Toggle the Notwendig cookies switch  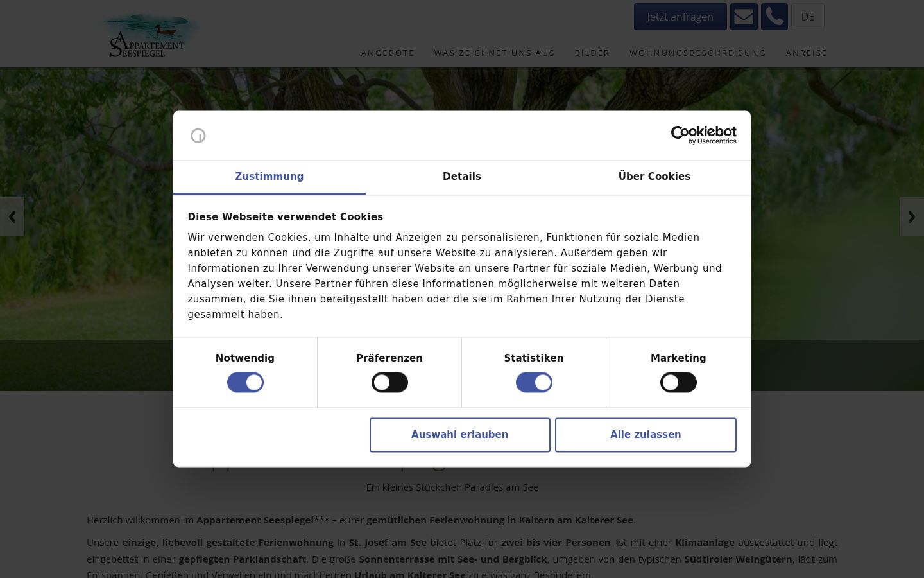click(245, 383)
